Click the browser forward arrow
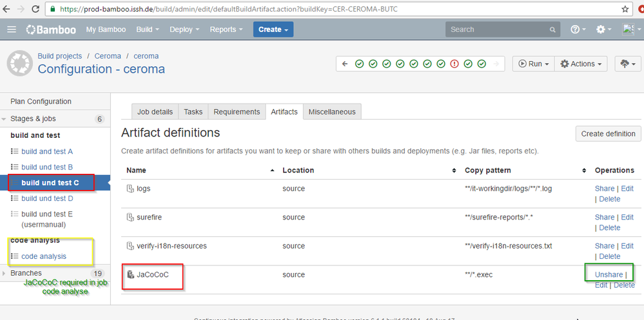Screen dimensions: 644x320 [22, 8]
